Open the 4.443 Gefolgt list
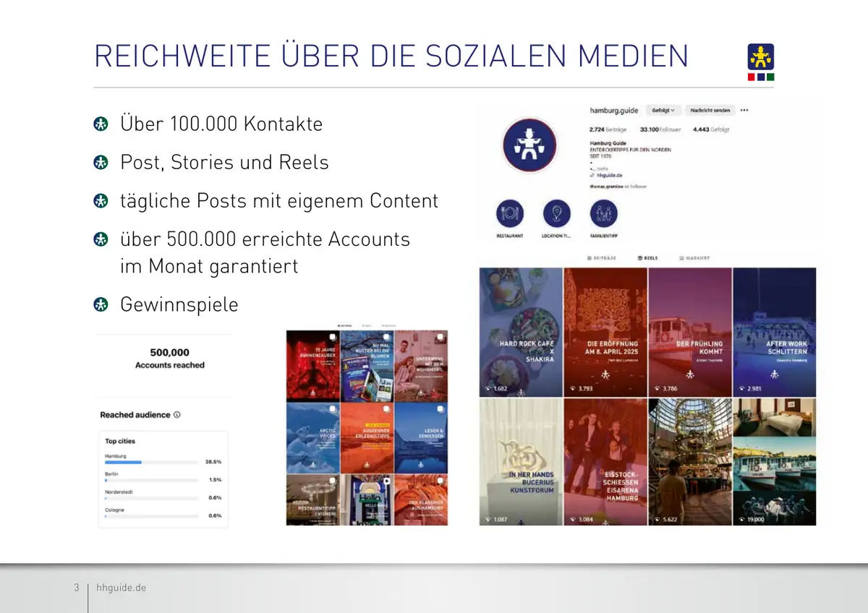This screenshot has width=868, height=613. [x=711, y=129]
